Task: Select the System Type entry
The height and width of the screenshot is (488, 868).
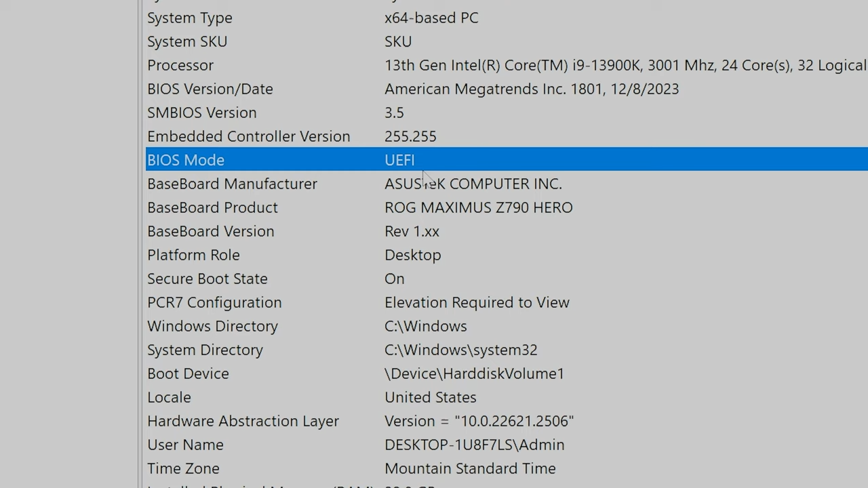Action: click(x=271, y=18)
